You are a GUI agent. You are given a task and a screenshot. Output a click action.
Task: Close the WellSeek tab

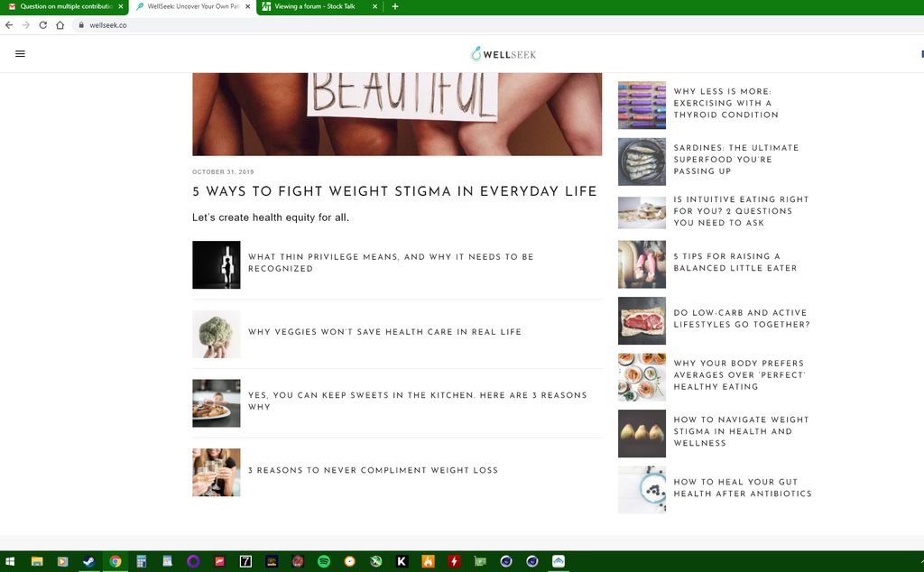tap(248, 6)
